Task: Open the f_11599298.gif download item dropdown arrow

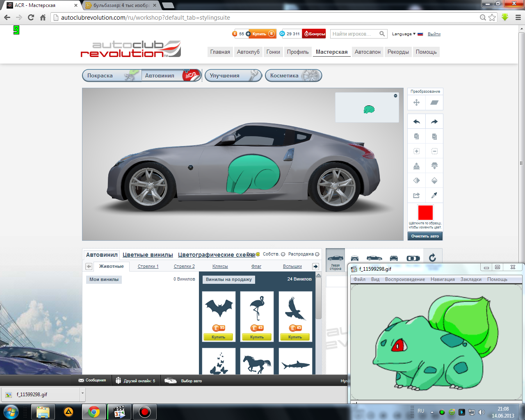Action: point(82,394)
